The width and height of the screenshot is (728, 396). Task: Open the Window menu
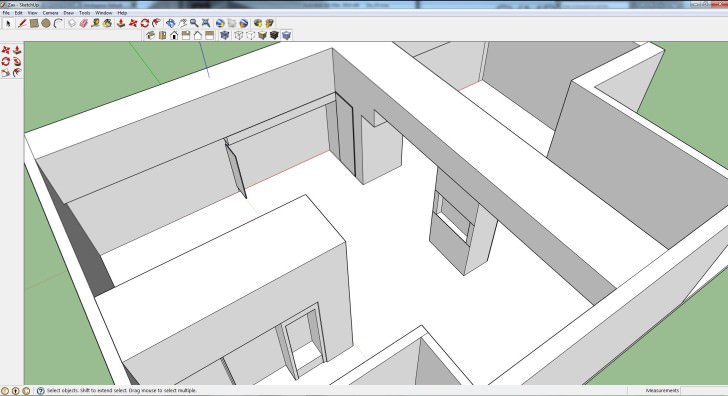(x=104, y=13)
